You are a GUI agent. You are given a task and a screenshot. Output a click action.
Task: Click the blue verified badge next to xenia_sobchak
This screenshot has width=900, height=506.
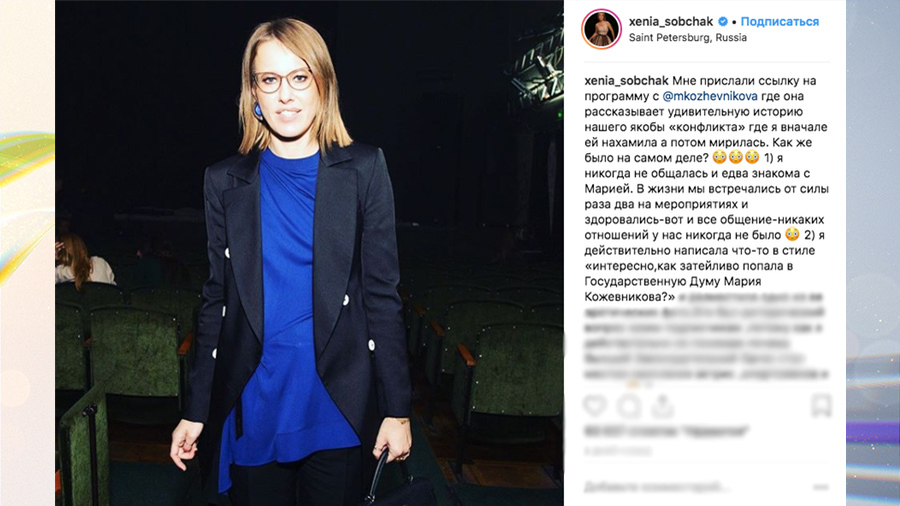tap(723, 22)
